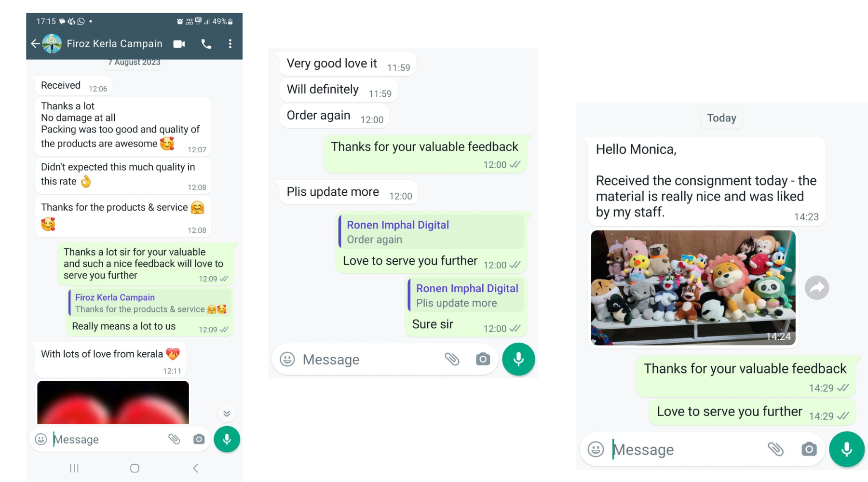Screen dimensions: 868x482
Task: Open camera in left chat input
Action: 199,439
